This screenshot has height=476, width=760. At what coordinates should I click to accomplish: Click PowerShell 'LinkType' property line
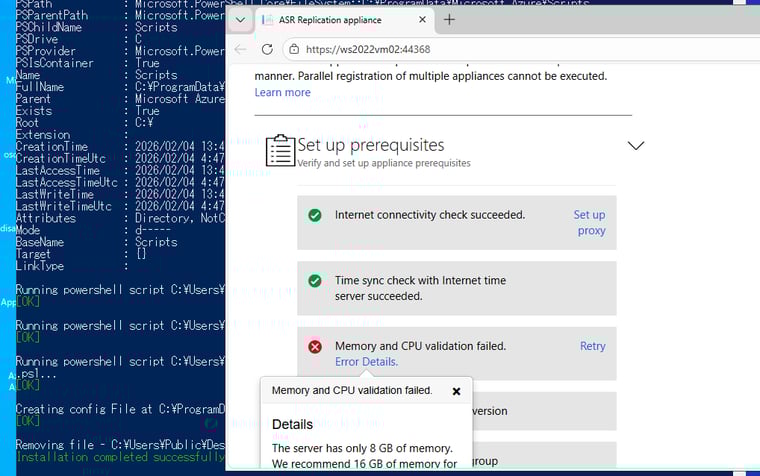tap(72, 266)
